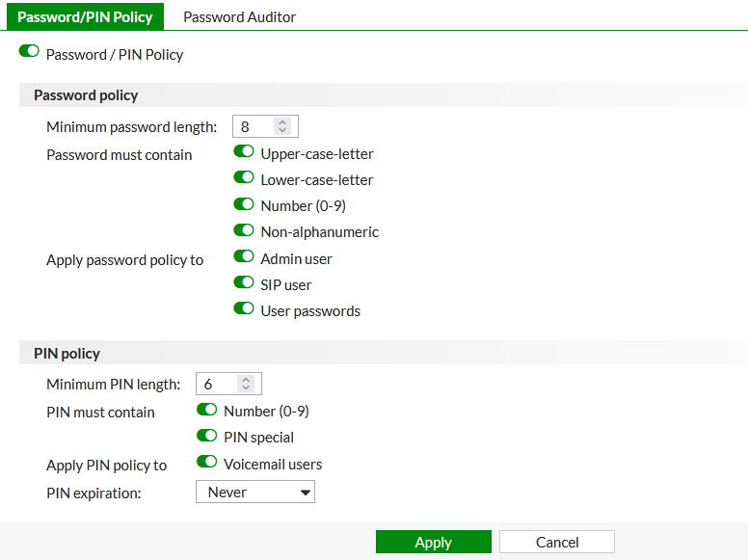
Task: Decrease minimum password length with down arrow
Action: pos(282,130)
